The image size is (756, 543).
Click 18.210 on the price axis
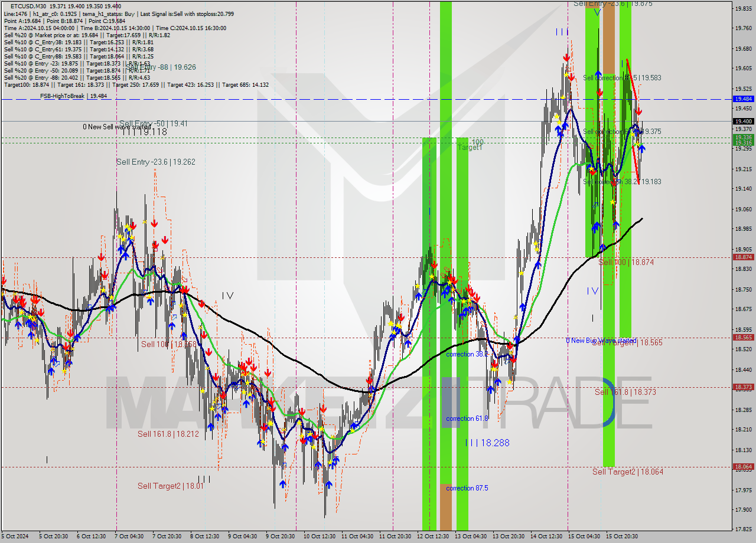coord(743,429)
